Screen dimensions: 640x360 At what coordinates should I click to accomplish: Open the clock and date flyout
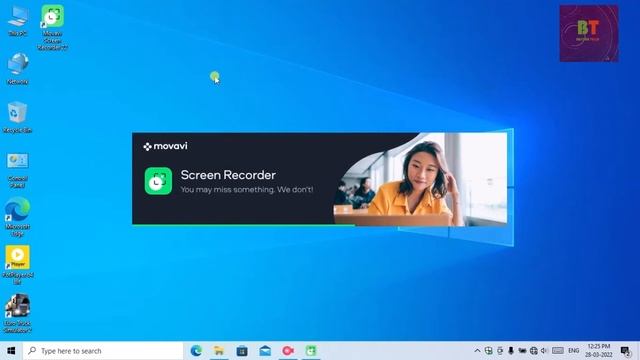[x=598, y=351]
